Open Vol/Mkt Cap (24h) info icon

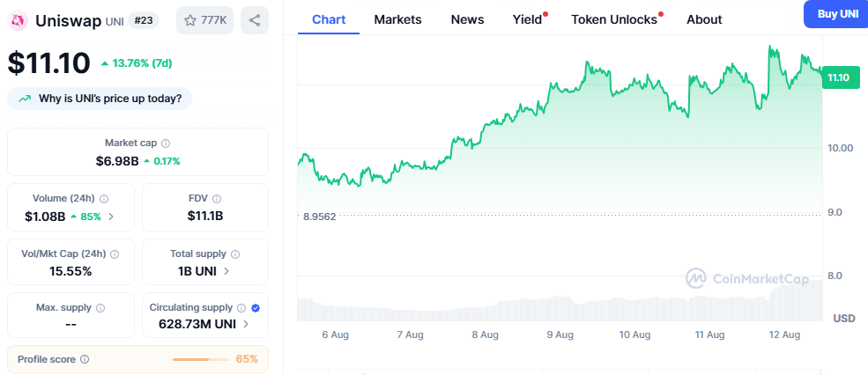(x=115, y=254)
